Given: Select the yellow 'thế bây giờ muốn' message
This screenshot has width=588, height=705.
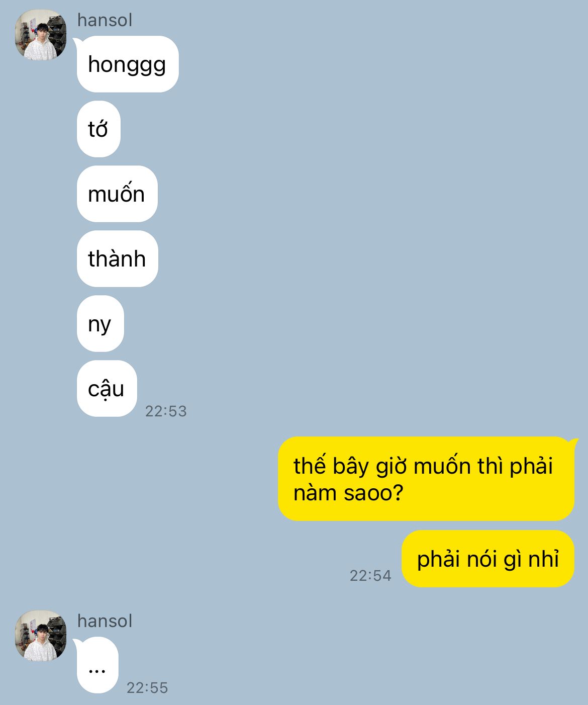Looking at the screenshot, I should [426, 479].
